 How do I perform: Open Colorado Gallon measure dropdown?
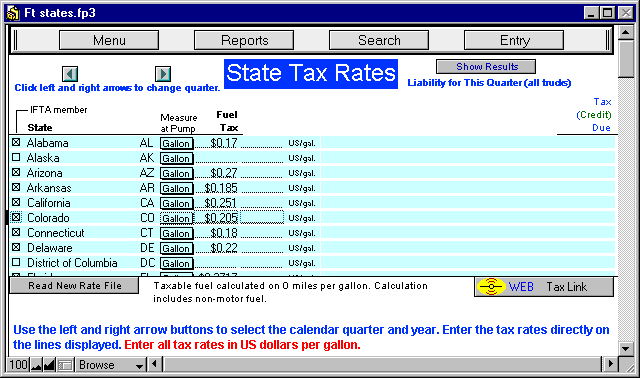pos(176,218)
